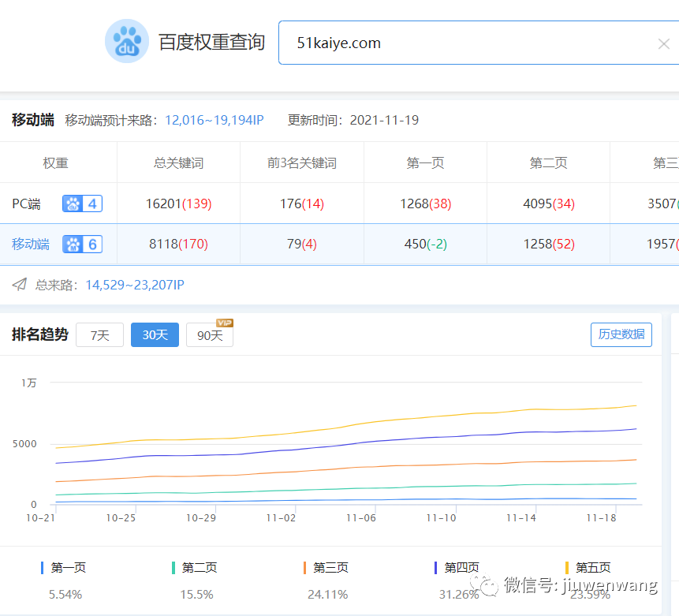The height and width of the screenshot is (616, 679).
Task: Click mobile first page value 450(-2)
Action: click(x=426, y=245)
